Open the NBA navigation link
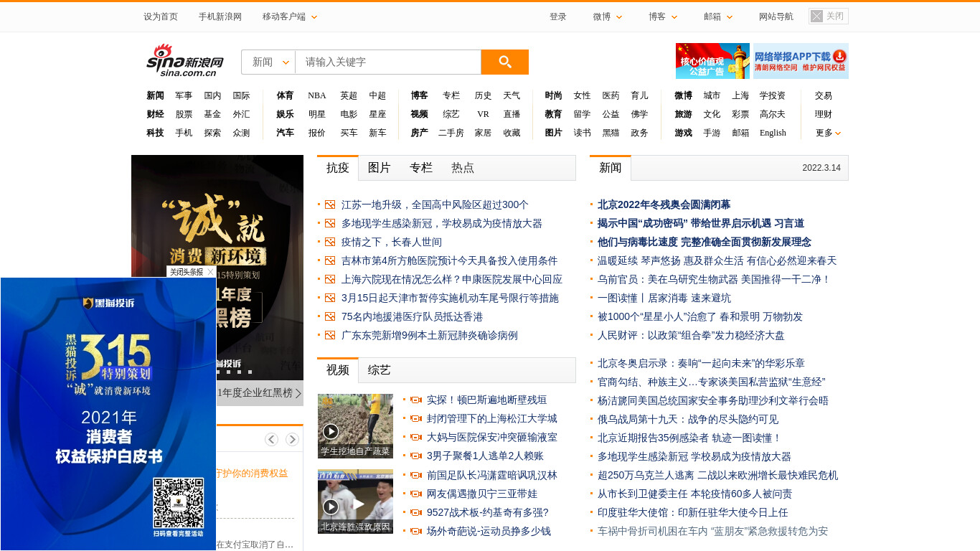Viewport: 980px width, 551px height. tap(317, 95)
